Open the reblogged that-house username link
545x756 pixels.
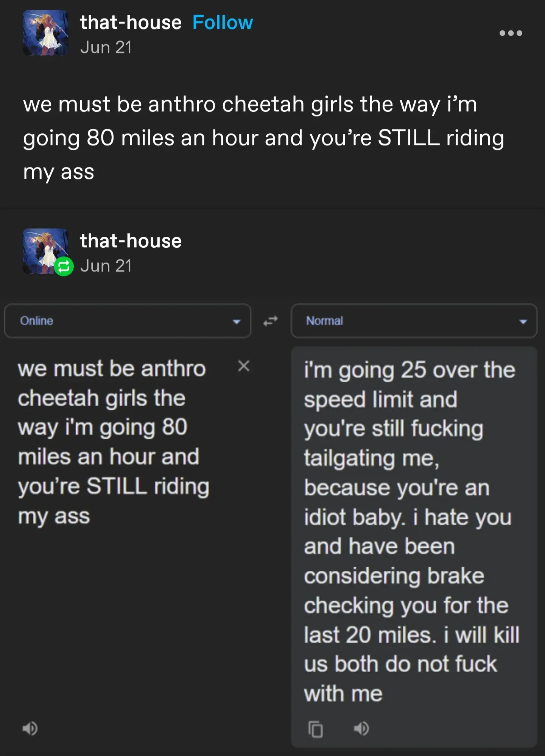(131, 241)
